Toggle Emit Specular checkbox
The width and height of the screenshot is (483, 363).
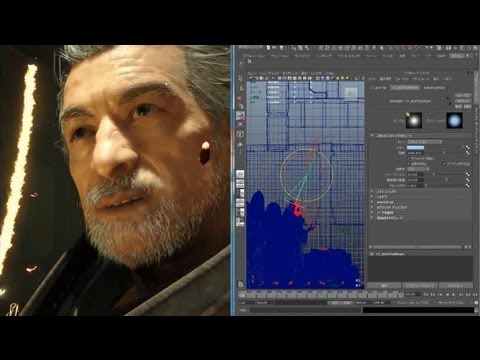coord(445,164)
